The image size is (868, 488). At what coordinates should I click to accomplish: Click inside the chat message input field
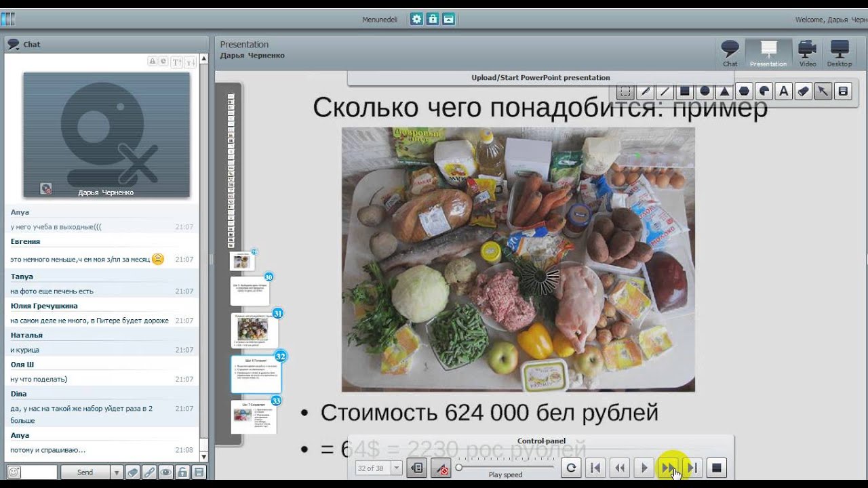[x=40, y=472]
